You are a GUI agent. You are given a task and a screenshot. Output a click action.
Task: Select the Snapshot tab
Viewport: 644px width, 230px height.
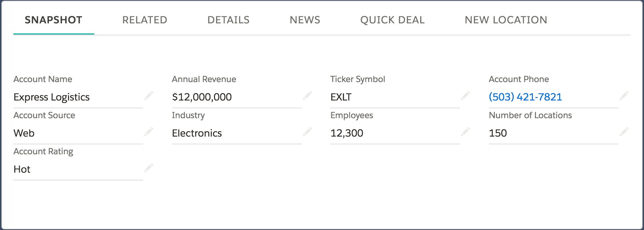pyautogui.click(x=53, y=20)
